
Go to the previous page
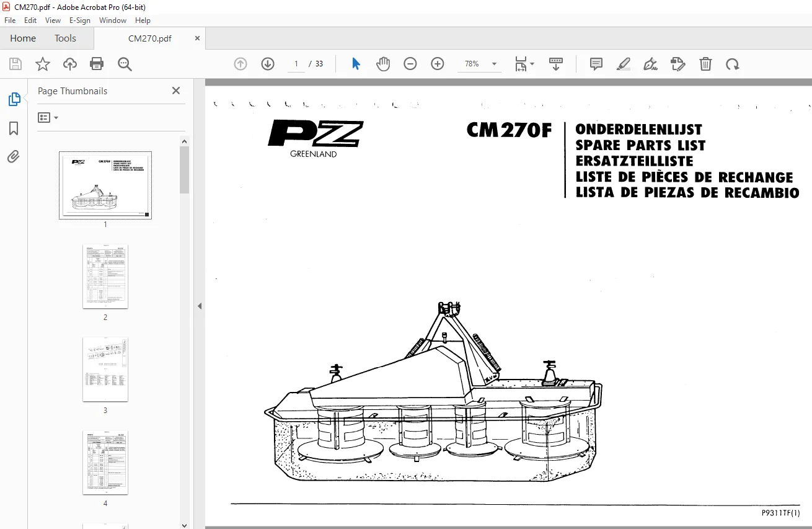click(x=241, y=64)
